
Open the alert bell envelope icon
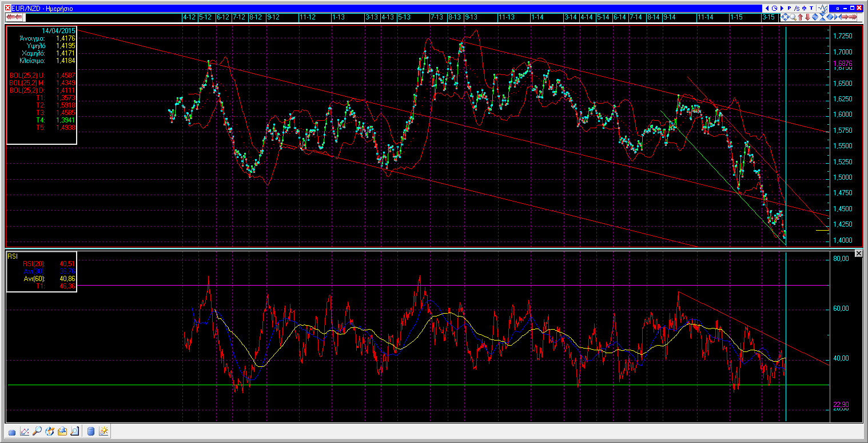pyautogui.click(x=62, y=431)
